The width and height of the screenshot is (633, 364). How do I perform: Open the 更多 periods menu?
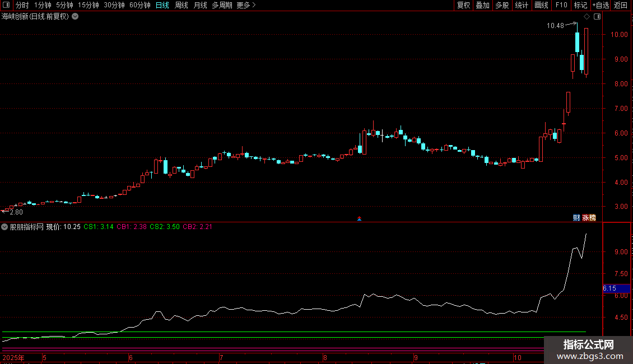(x=246, y=5)
